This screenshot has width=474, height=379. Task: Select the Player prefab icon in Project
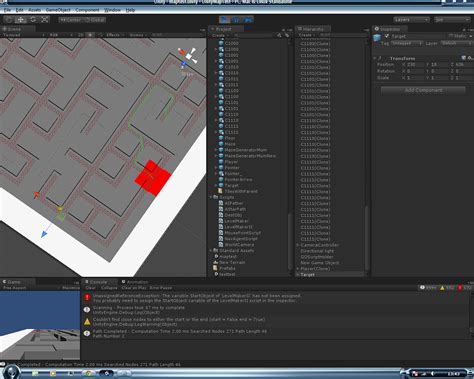tap(221, 162)
